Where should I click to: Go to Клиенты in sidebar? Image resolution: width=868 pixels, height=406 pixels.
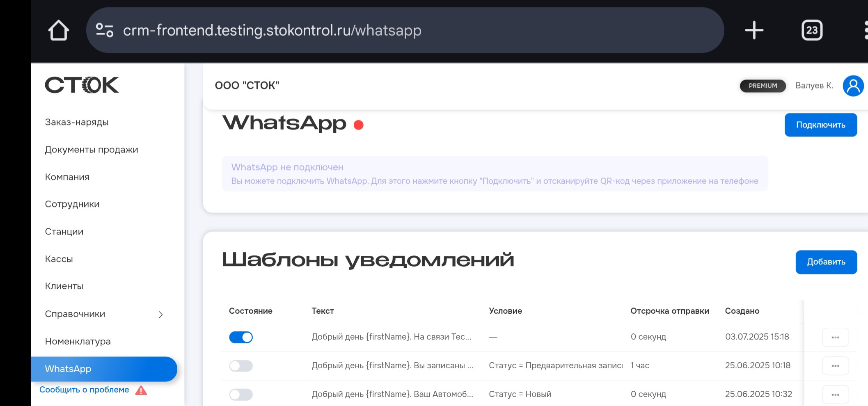pyautogui.click(x=64, y=286)
